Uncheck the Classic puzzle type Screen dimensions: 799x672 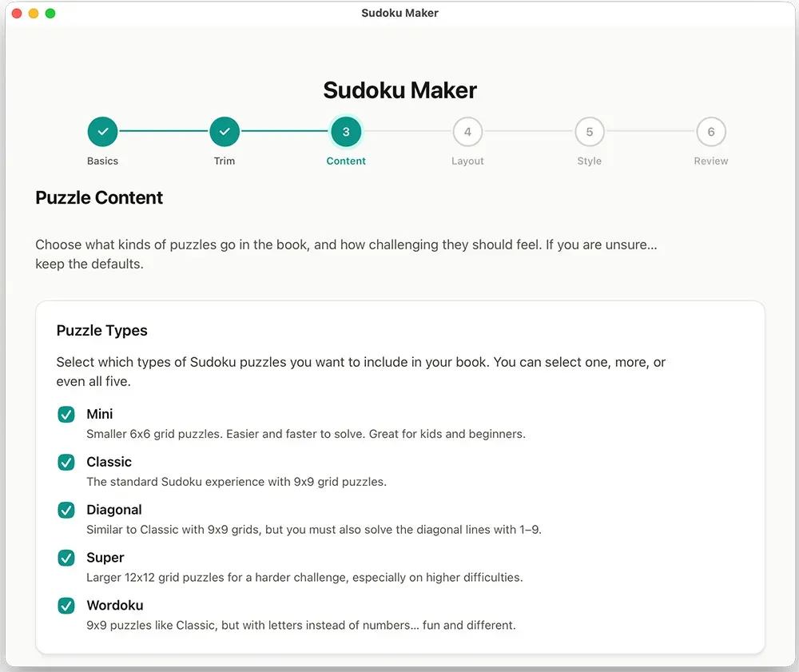point(66,462)
